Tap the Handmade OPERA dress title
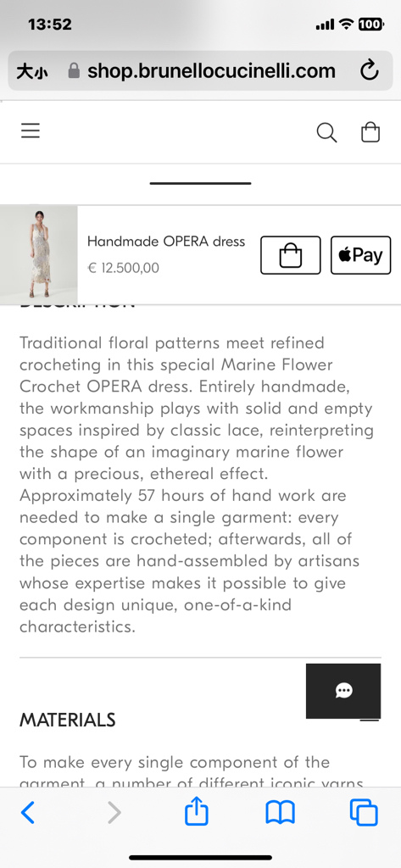This screenshot has height=868, width=401. [x=166, y=242]
